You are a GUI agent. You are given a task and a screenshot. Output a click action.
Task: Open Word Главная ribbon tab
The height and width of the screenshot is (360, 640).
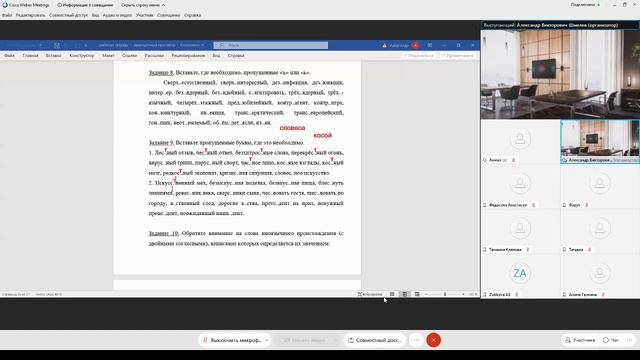30,56
